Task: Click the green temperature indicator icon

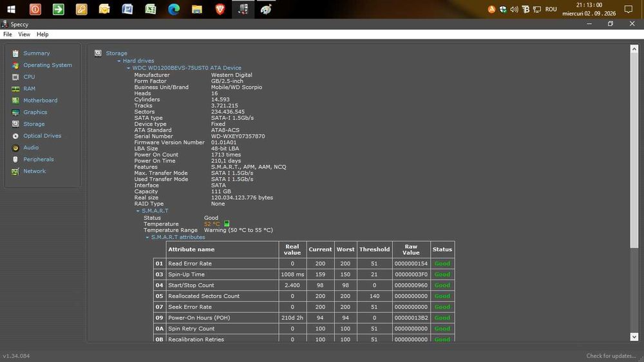Action: point(226,224)
